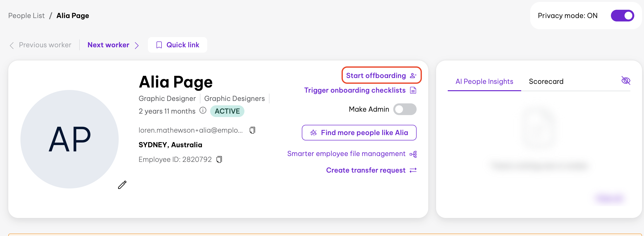Screen dimensions: 644x236
Task: Enable the Make Admin switch
Action: click(x=405, y=109)
